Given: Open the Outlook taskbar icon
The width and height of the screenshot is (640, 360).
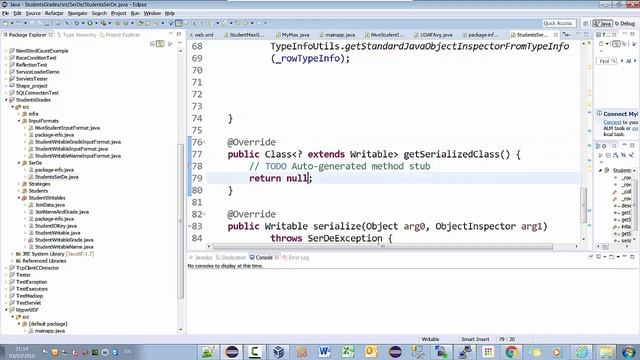Looking at the screenshot, I should click(371, 352).
